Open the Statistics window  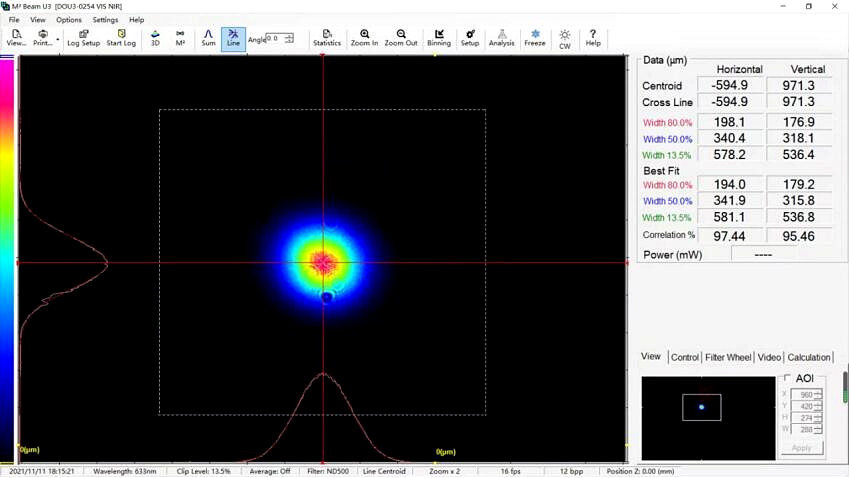point(327,38)
